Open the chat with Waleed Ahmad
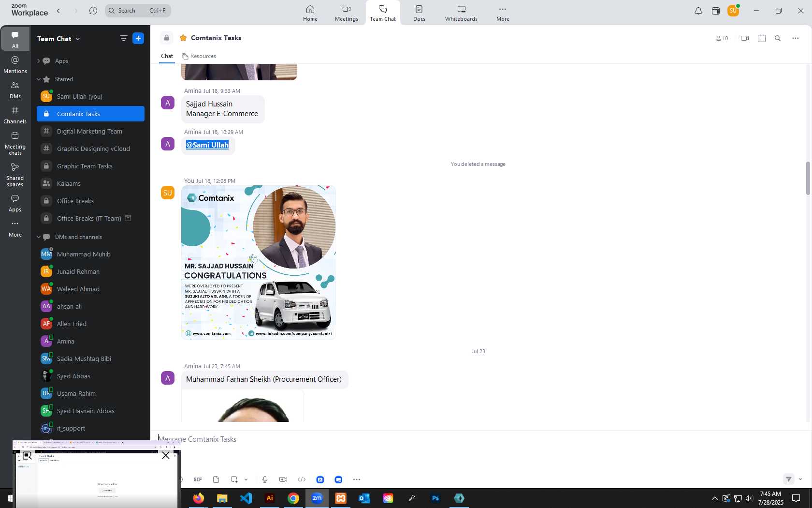Screen dimensions: 812x508 [x=90, y=289]
